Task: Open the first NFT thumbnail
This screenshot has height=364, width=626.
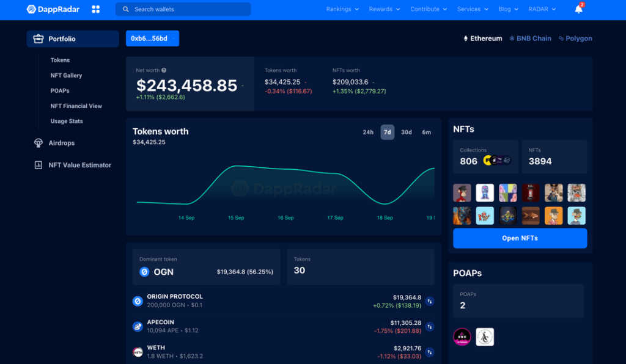Action: tap(462, 193)
